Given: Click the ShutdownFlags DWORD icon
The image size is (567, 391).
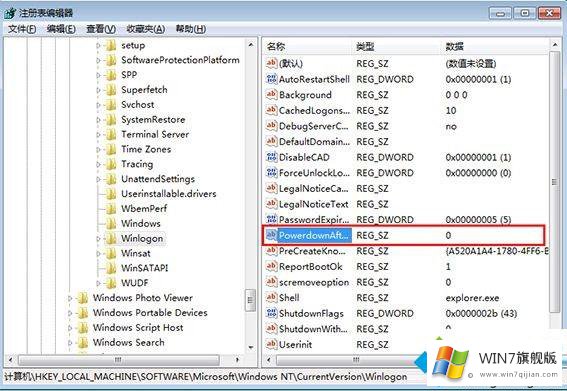Looking at the screenshot, I should (x=272, y=313).
